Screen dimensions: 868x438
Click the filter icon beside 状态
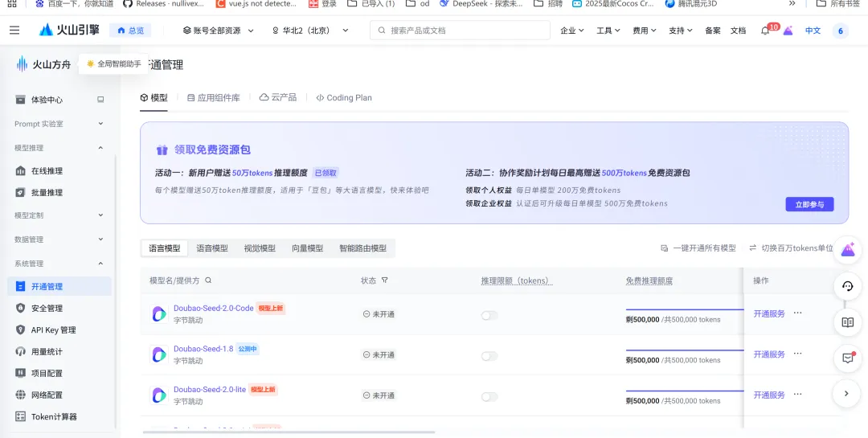click(385, 280)
